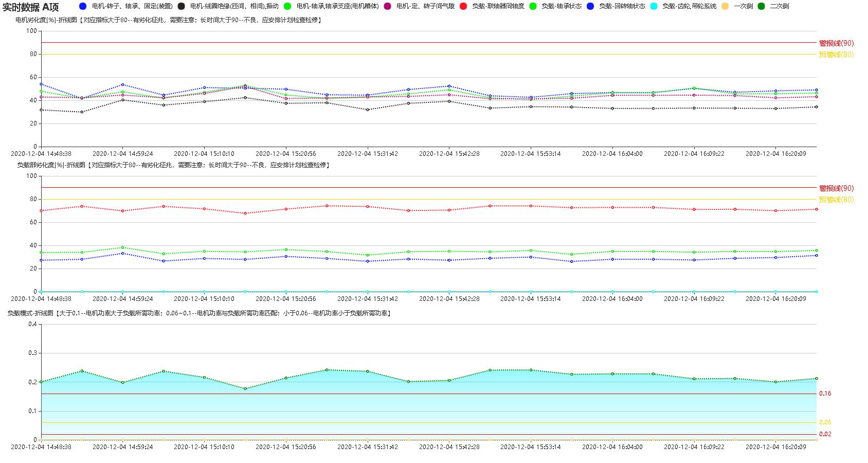
Task: Toggle the 负载-轴承状态 legend series
Action: pos(555,6)
